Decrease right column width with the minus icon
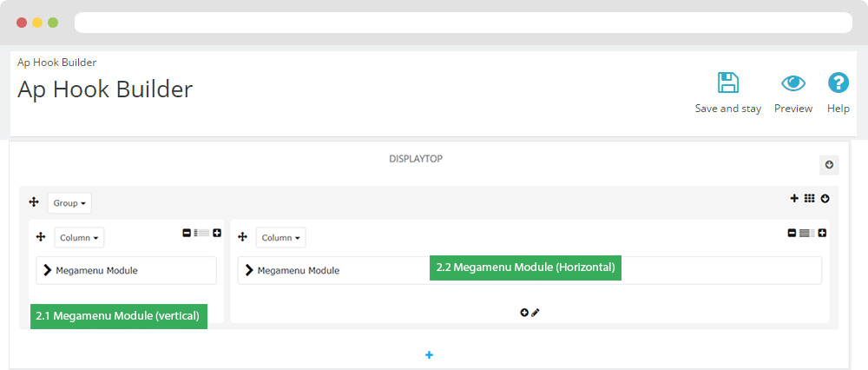The width and height of the screenshot is (868, 370). point(792,233)
